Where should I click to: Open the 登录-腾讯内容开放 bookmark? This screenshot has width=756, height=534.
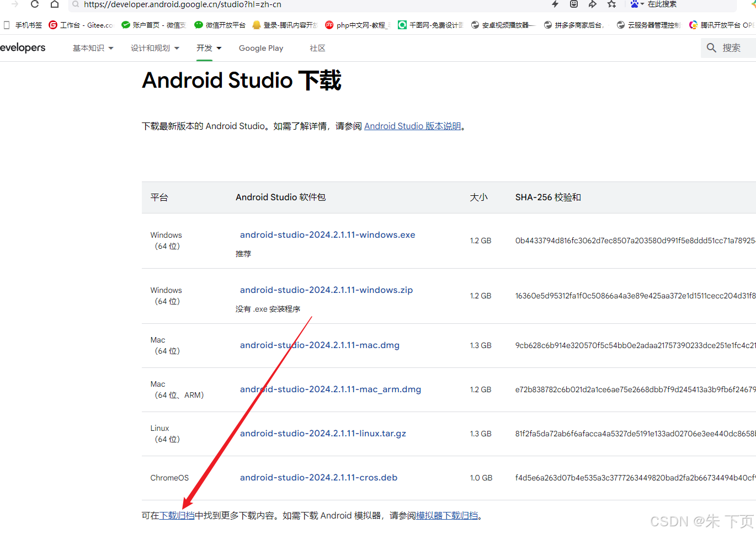coord(285,25)
